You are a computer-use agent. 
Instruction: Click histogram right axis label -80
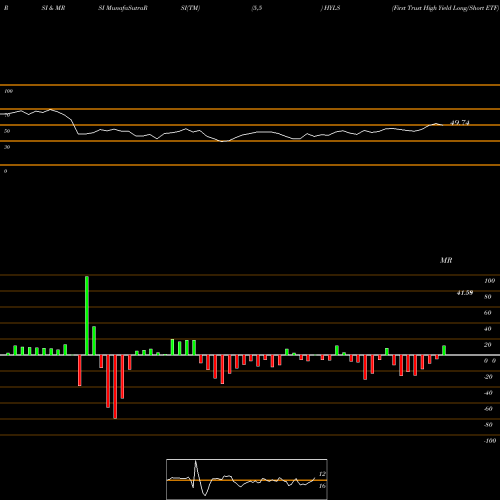[x=488, y=425]
